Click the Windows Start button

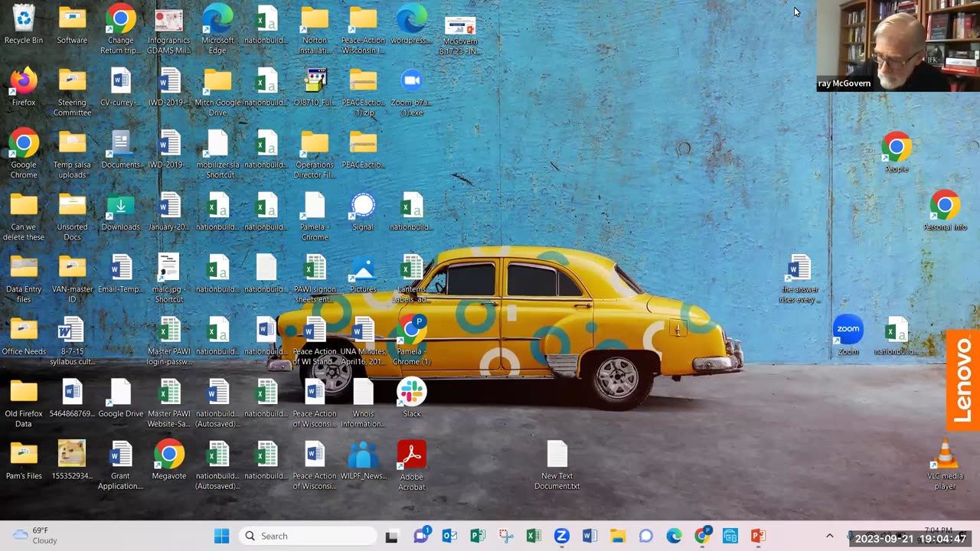point(221,536)
